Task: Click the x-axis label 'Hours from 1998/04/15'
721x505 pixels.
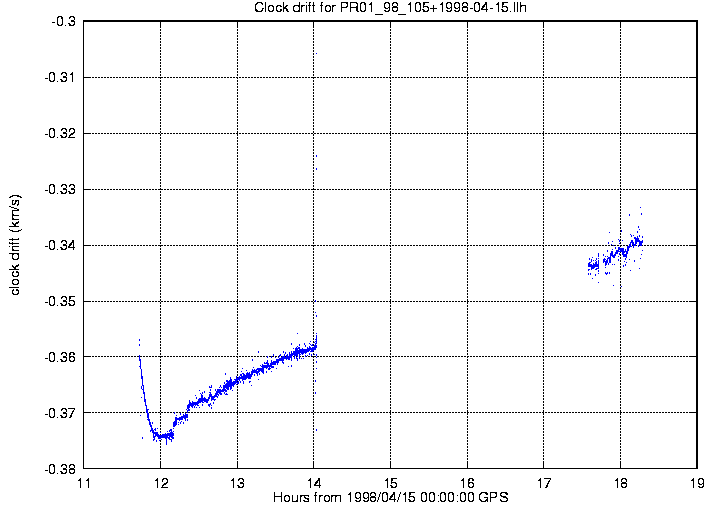Action: [x=390, y=497]
